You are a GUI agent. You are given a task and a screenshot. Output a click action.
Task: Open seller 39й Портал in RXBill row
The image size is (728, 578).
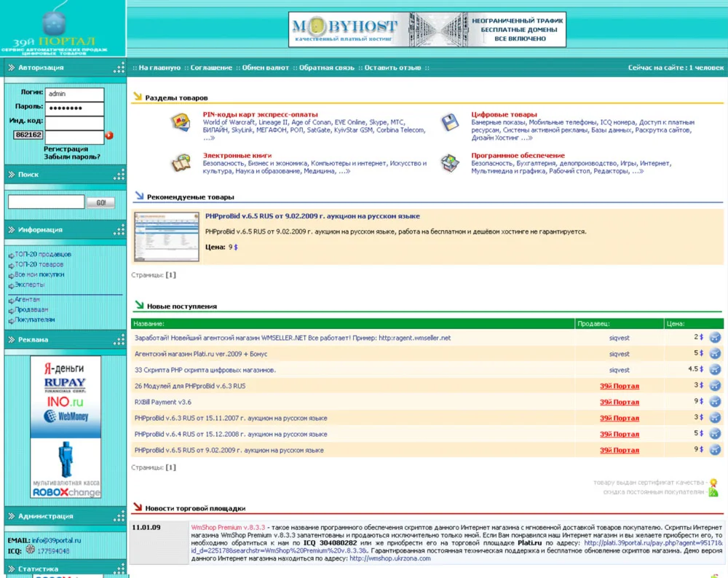coord(619,402)
